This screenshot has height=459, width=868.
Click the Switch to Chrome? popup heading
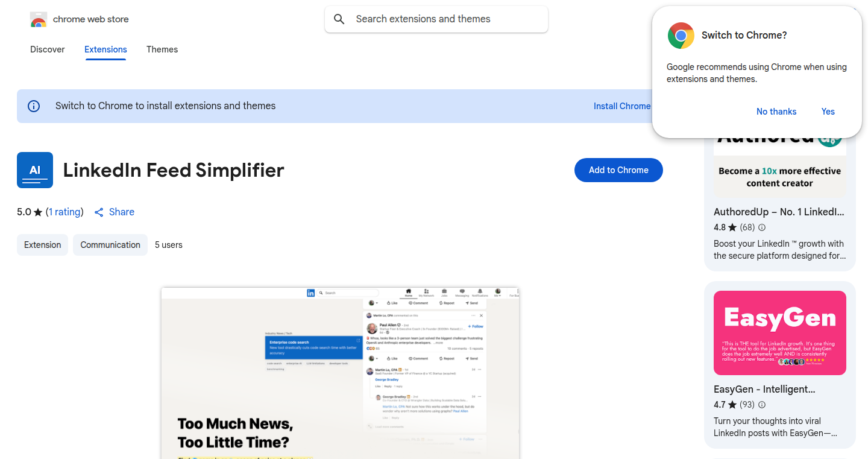point(744,36)
